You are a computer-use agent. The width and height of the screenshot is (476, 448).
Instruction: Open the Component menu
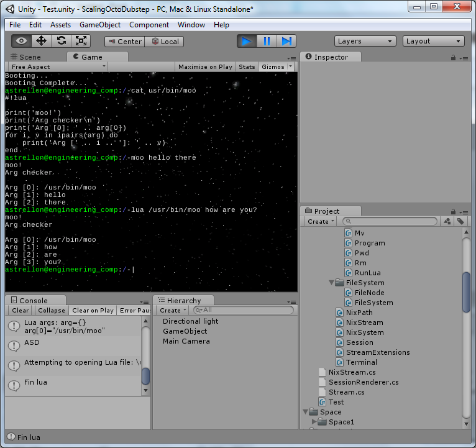pyautogui.click(x=149, y=25)
